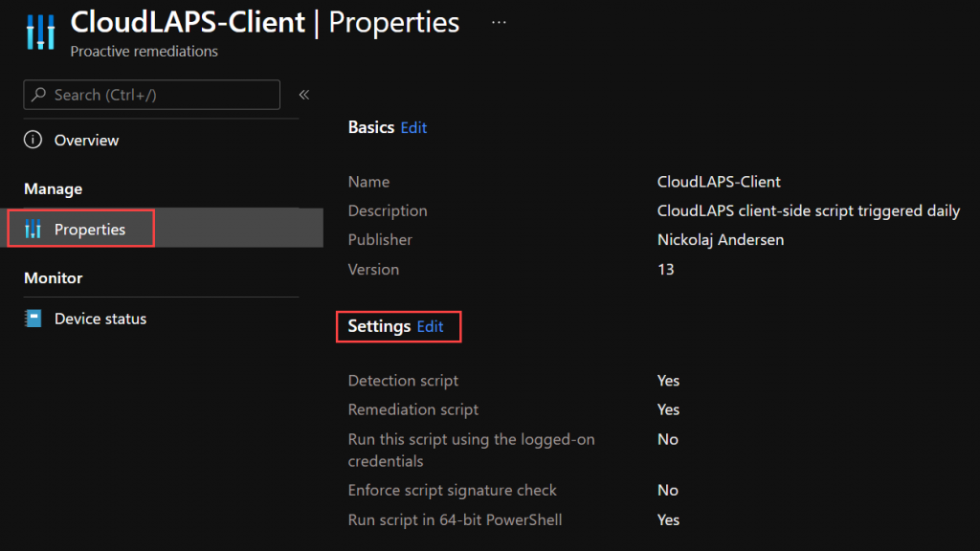Click the Description text value

tap(808, 211)
